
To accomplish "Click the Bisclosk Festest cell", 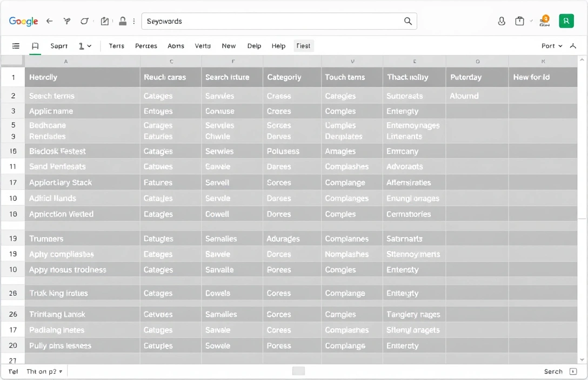I will 83,151.
